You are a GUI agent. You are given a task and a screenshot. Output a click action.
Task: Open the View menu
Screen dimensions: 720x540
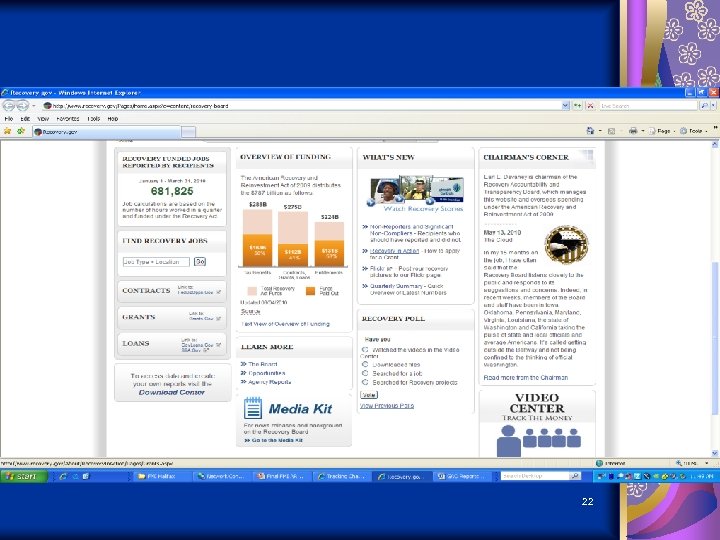pos(43,118)
